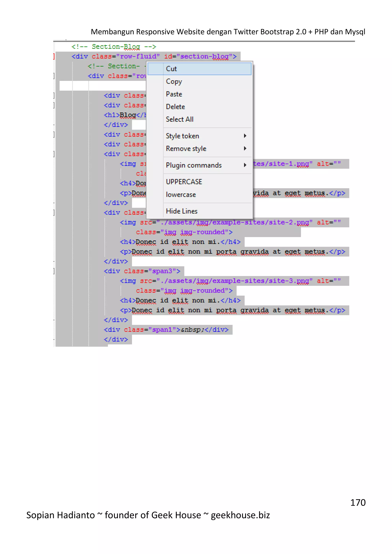Collapse the section-blog div fold marker
This screenshot has height=554, width=392.
[x=54, y=56]
